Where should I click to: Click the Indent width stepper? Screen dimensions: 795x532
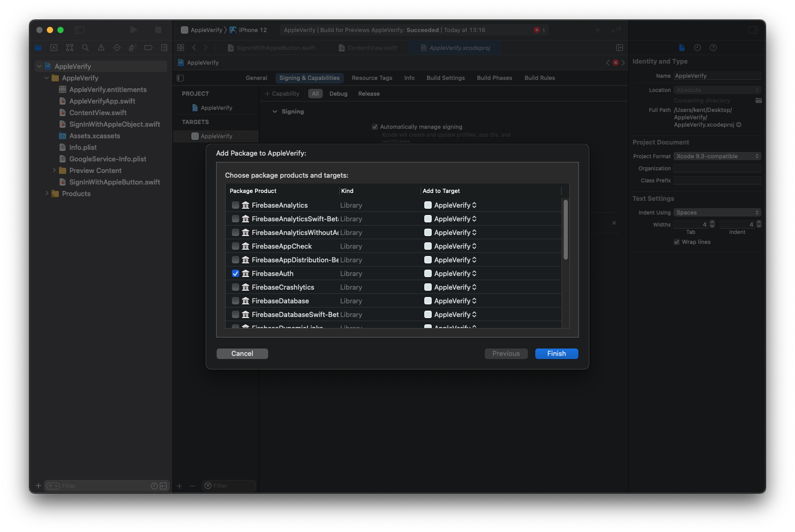[759, 224]
